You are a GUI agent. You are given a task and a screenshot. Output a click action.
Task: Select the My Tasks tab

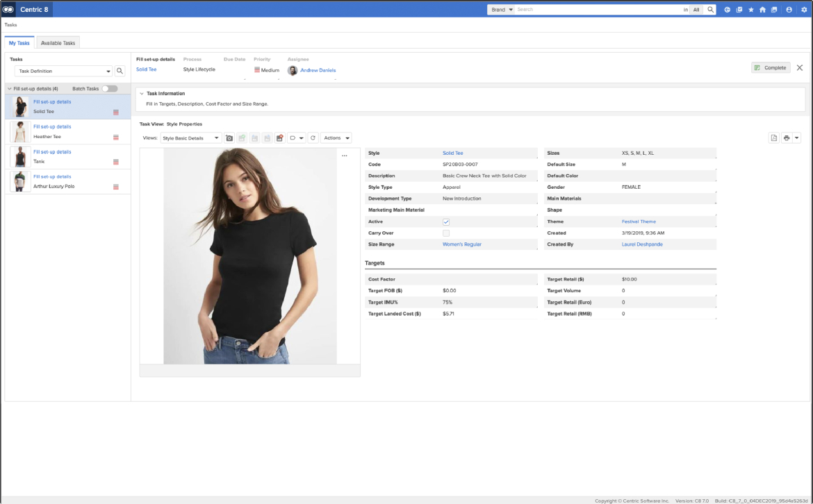(19, 42)
